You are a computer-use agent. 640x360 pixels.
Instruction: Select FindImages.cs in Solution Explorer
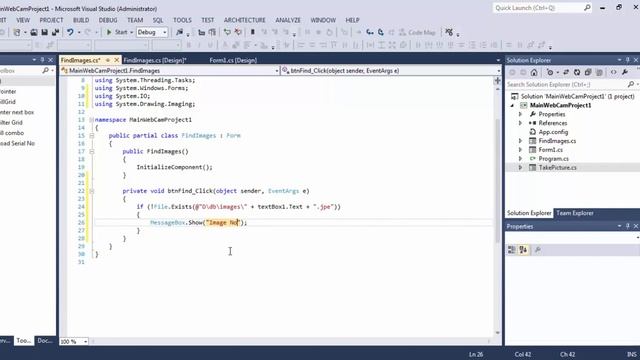pyautogui.click(x=557, y=141)
